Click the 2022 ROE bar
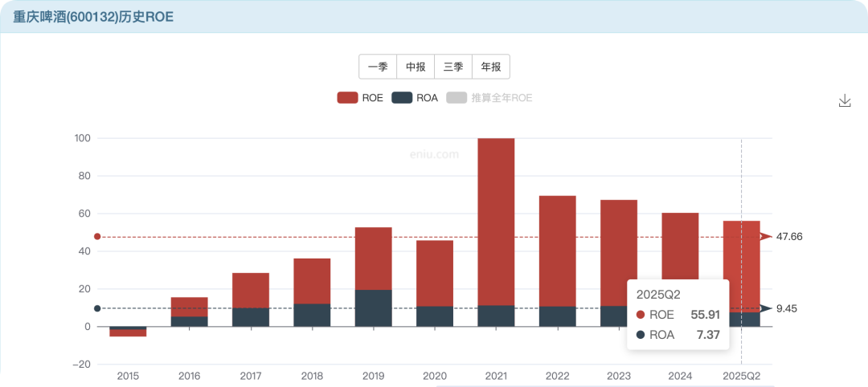The width and height of the screenshot is (868, 387). (557, 249)
